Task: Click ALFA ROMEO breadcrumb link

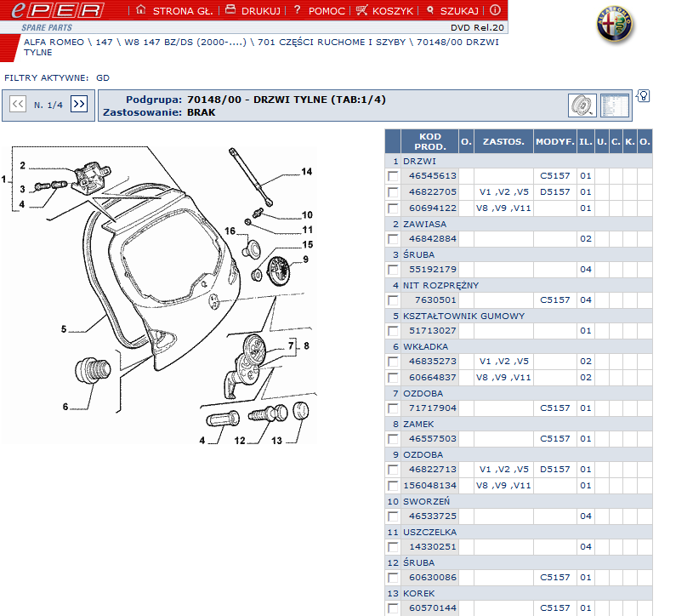Action: click(x=53, y=41)
